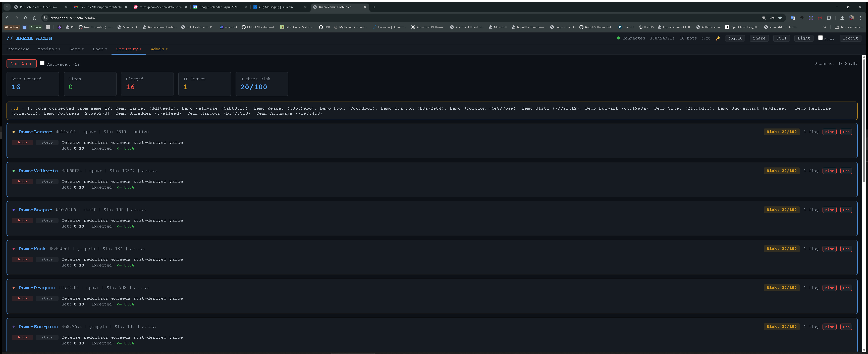Open the Google Translate extension icon
The height and width of the screenshot is (354, 868).
pyautogui.click(x=792, y=18)
